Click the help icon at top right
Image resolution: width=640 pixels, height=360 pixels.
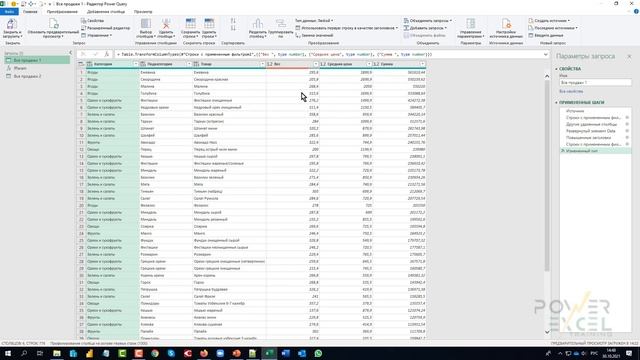(x=636, y=11)
